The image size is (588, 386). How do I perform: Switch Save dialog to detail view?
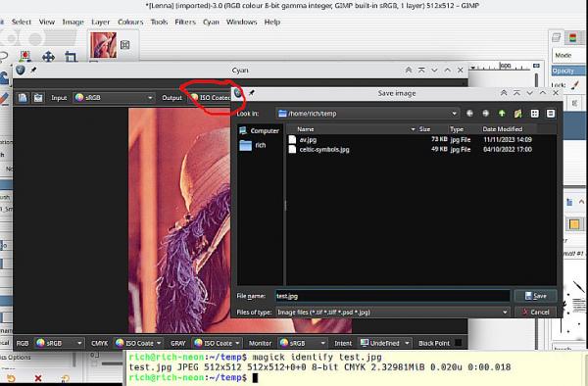(x=551, y=114)
